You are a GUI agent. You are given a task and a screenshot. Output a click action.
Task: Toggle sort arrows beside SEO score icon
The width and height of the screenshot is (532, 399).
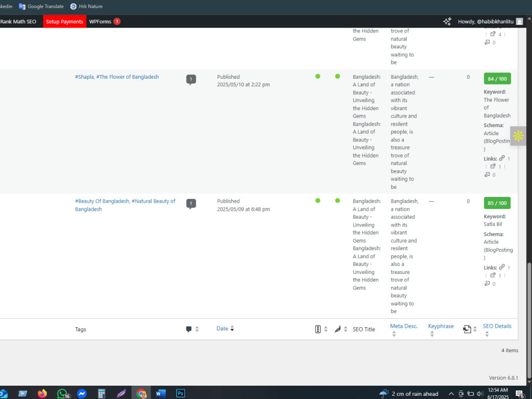[326, 329]
